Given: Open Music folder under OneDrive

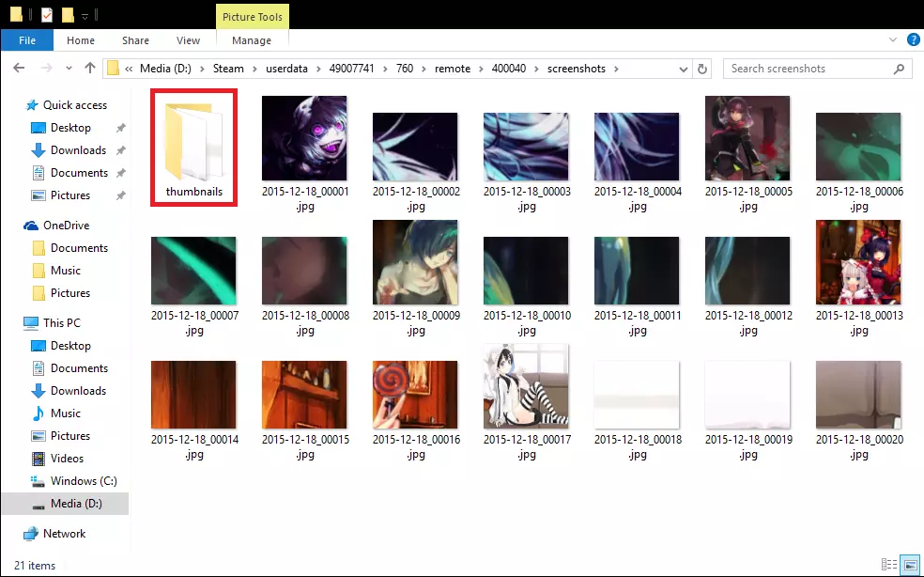Looking at the screenshot, I should [66, 271].
